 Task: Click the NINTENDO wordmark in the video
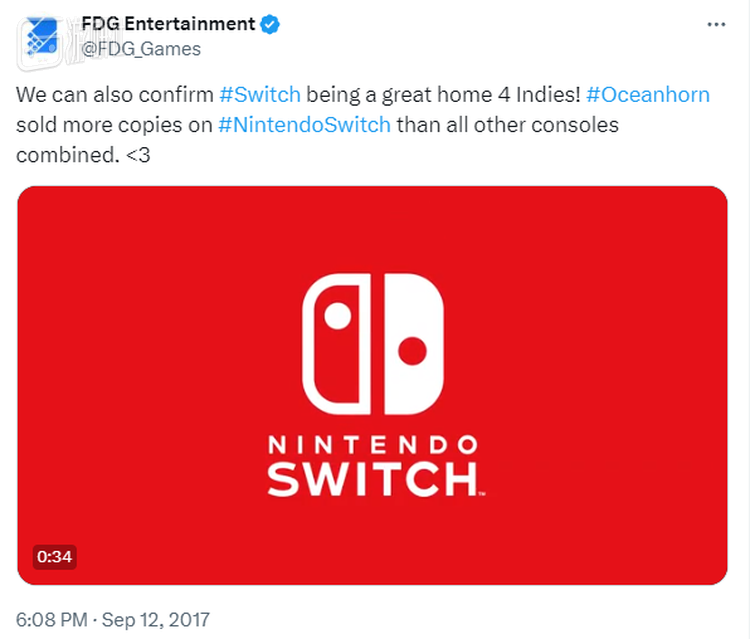click(372, 442)
